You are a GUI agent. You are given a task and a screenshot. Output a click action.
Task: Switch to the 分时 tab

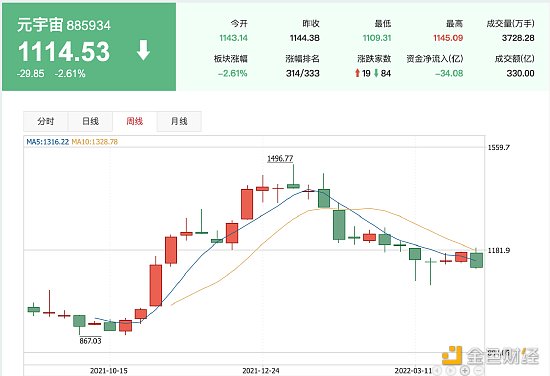pyautogui.click(x=46, y=121)
